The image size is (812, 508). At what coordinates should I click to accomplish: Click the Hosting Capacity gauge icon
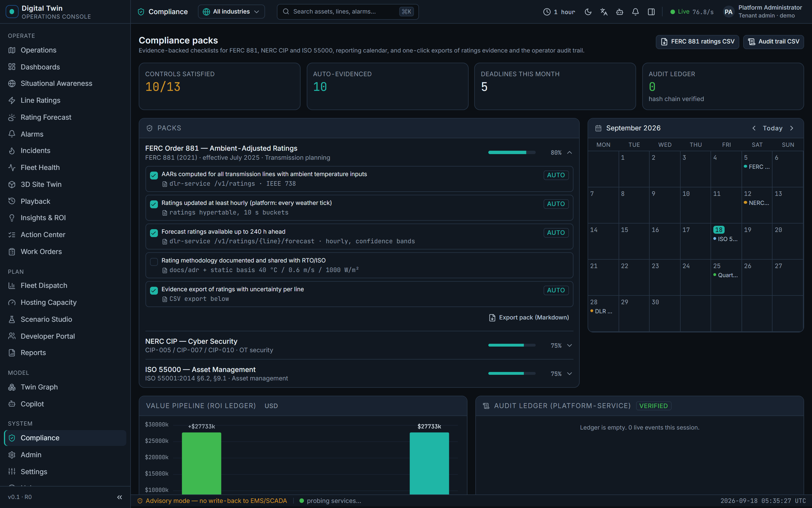click(12, 302)
